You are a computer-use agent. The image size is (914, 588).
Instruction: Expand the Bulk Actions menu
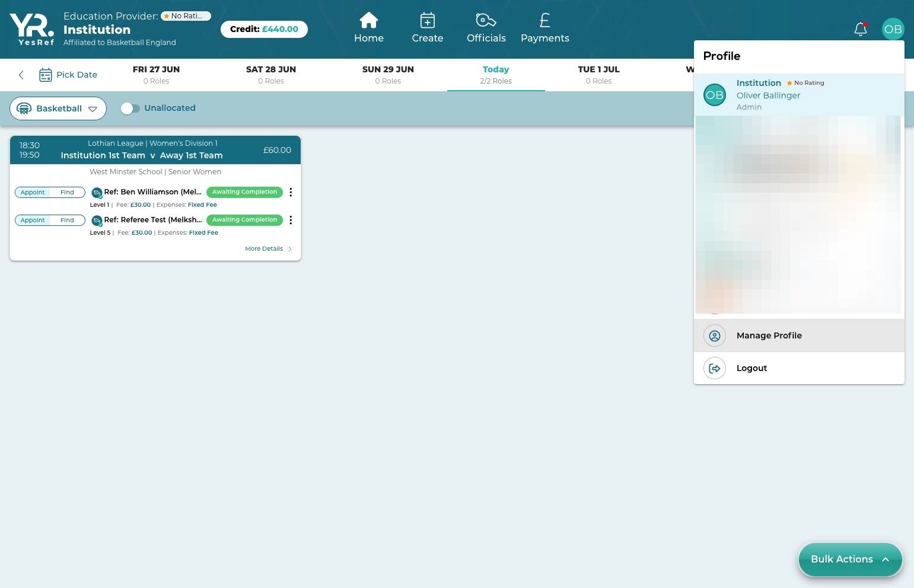tap(850, 560)
